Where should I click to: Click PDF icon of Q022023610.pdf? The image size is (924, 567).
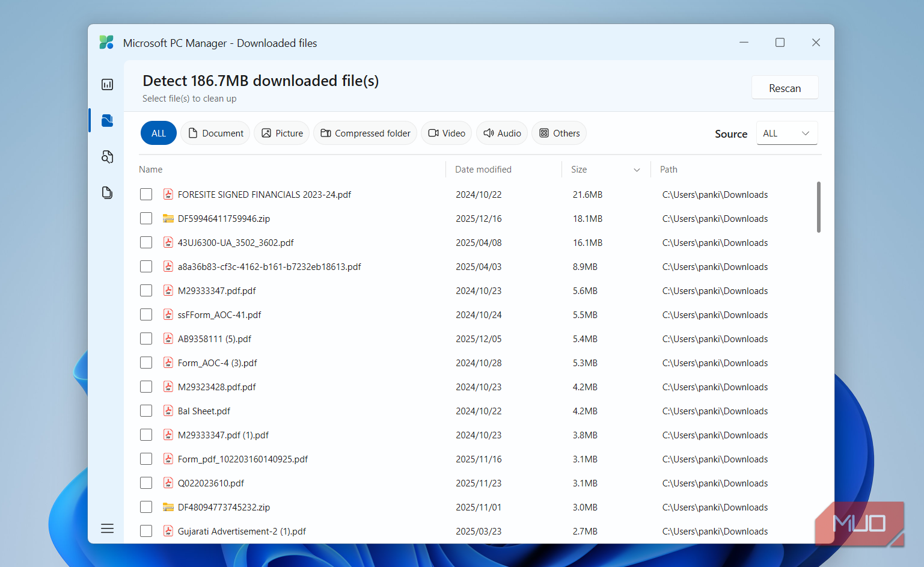(168, 483)
